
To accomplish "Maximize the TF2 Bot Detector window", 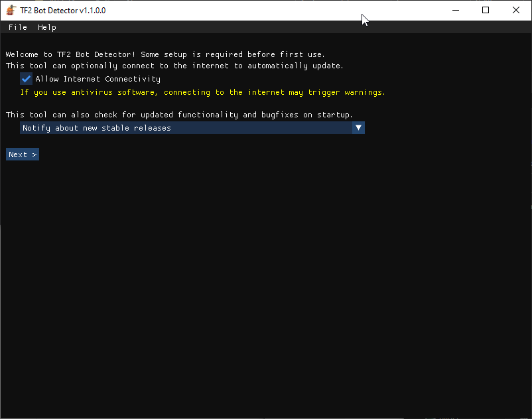I will click(486, 11).
